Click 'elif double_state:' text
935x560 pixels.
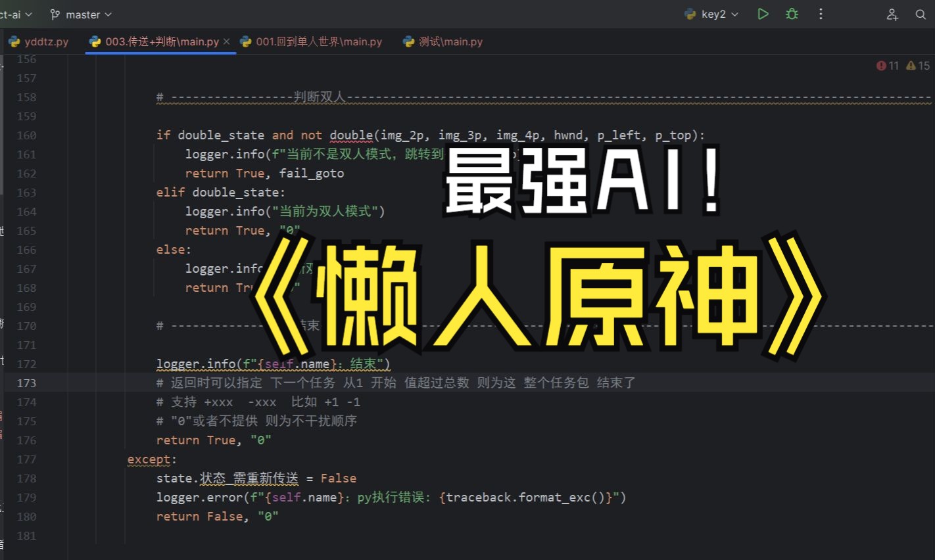click(x=220, y=193)
